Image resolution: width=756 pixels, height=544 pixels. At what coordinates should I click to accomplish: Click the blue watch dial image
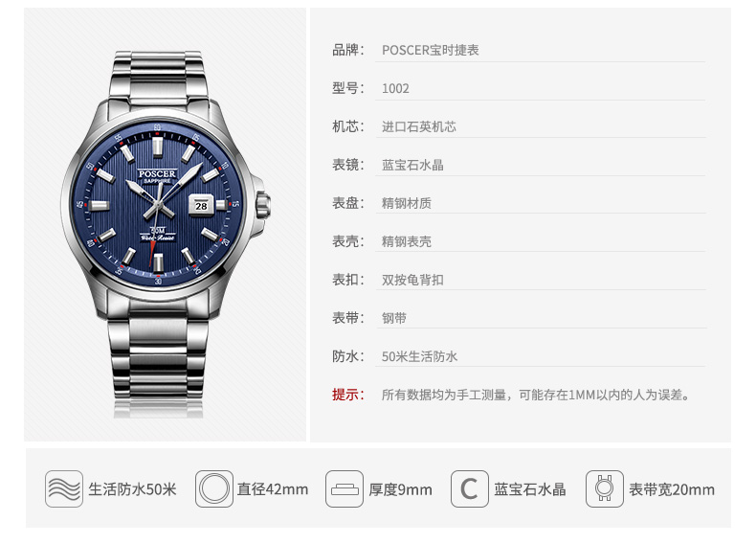click(157, 205)
